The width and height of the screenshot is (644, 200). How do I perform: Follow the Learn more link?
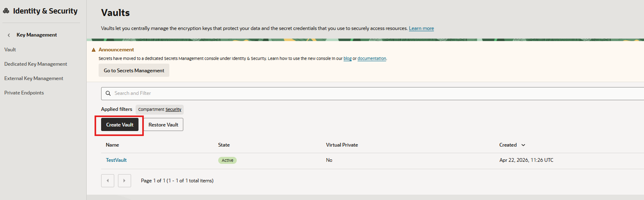tap(421, 28)
